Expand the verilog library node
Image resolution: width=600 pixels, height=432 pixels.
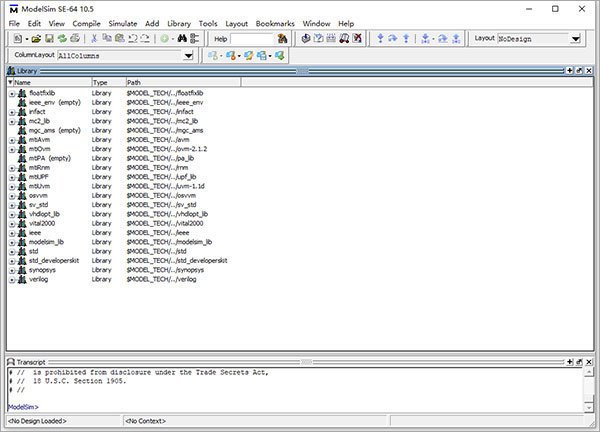click(12, 280)
